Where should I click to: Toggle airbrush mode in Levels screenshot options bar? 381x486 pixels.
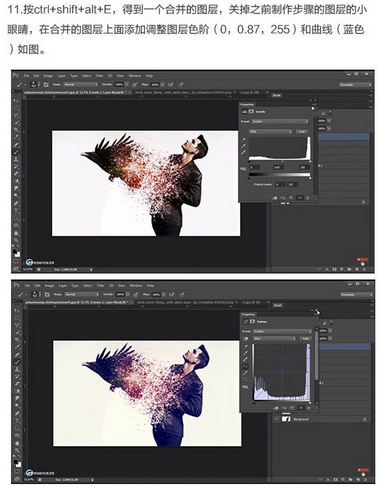pos(170,85)
